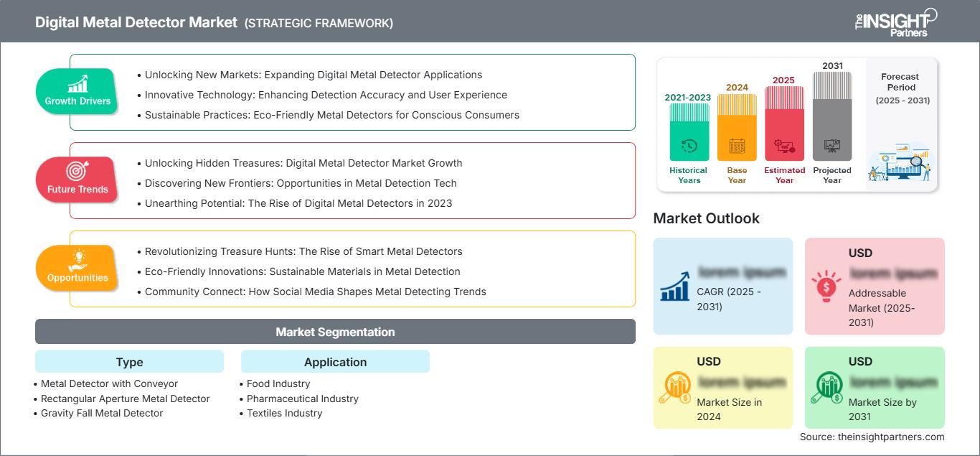Click 'Rectangular Aperture Metal Detector' item
The height and width of the screenshot is (456, 980).
pos(126,399)
